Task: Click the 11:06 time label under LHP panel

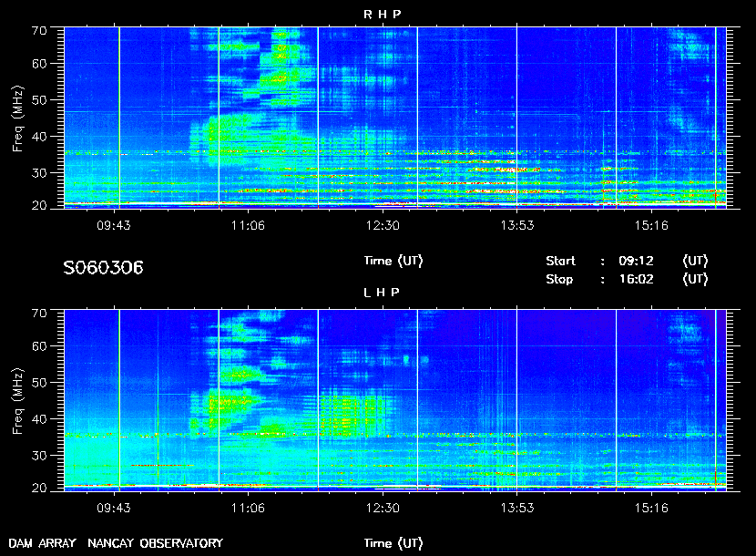Action: [x=248, y=508]
